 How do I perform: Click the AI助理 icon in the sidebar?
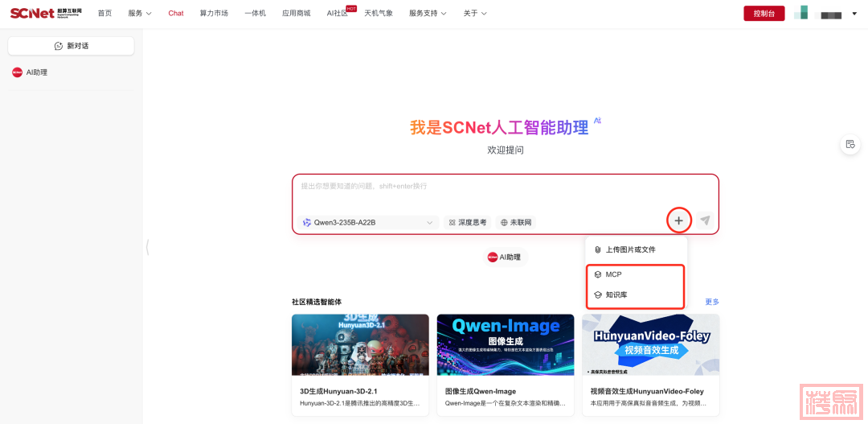click(x=17, y=72)
